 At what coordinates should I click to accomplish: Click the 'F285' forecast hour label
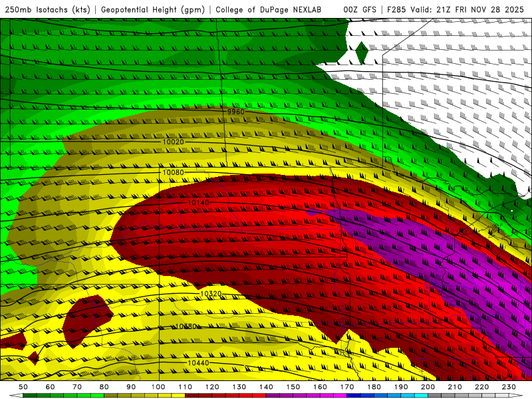pyautogui.click(x=397, y=9)
